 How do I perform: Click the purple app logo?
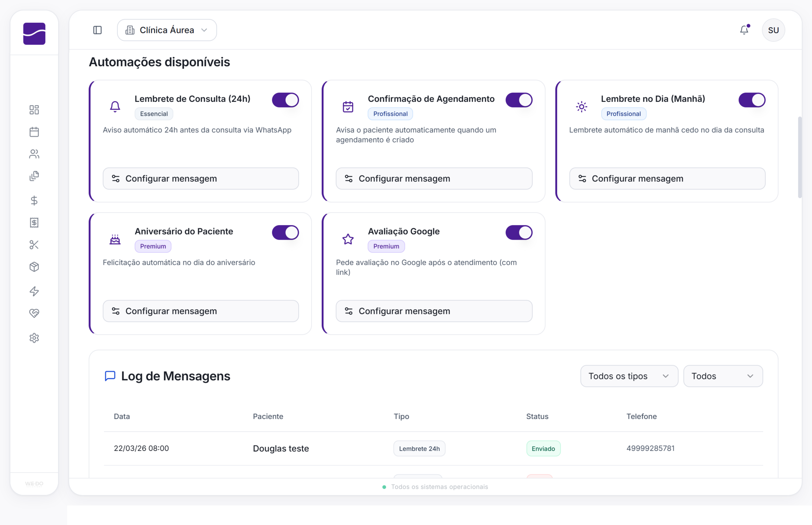(34, 34)
